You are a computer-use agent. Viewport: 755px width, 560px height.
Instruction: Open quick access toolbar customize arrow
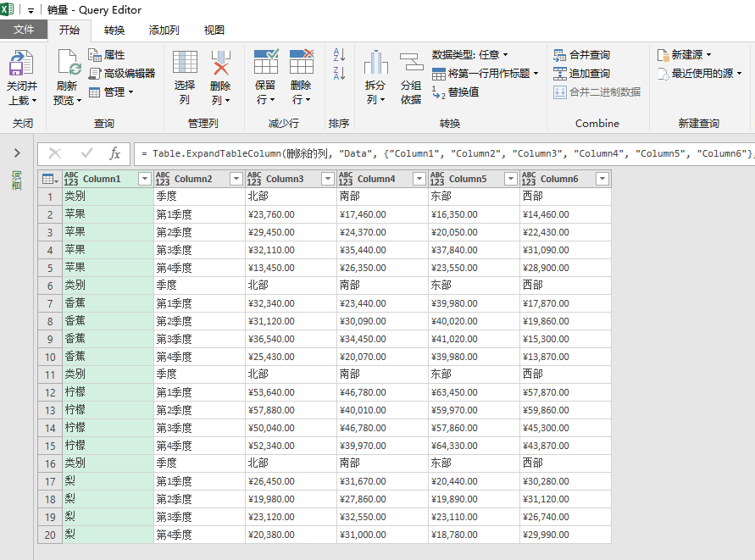31,10
